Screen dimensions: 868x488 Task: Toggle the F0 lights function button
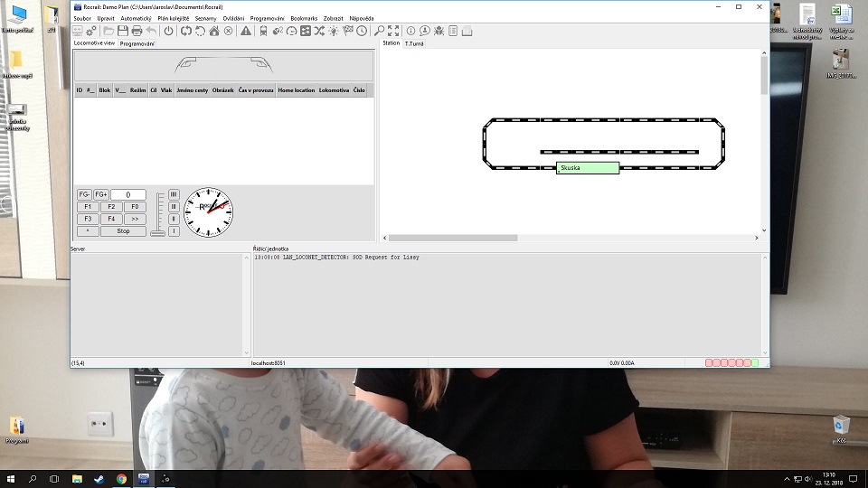(x=134, y=207)
